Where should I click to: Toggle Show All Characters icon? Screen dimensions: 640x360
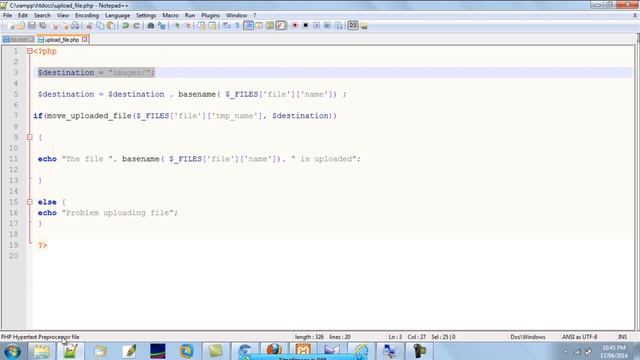point(238,26)
